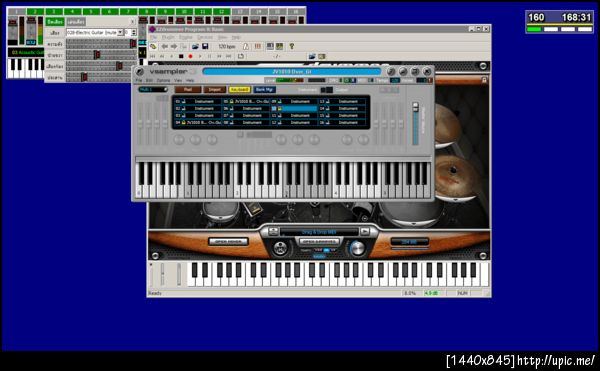Viewport: 600px width, 371px height.
Task: Click the 4.9 dB readout in status bar
Action: click(x=432, y=293)
